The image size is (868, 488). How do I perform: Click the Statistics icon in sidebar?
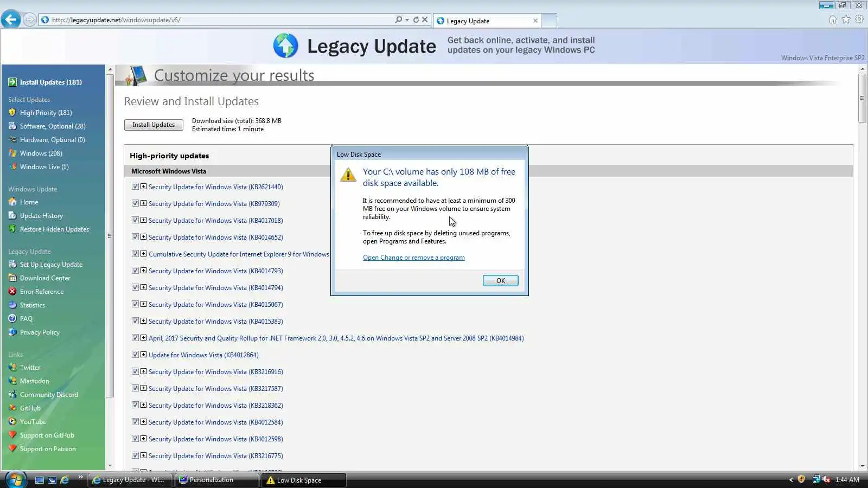[x=12, y=305]
